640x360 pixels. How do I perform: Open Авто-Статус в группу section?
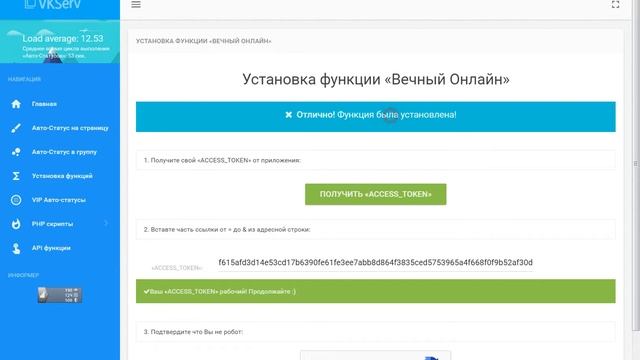point(64,152)
